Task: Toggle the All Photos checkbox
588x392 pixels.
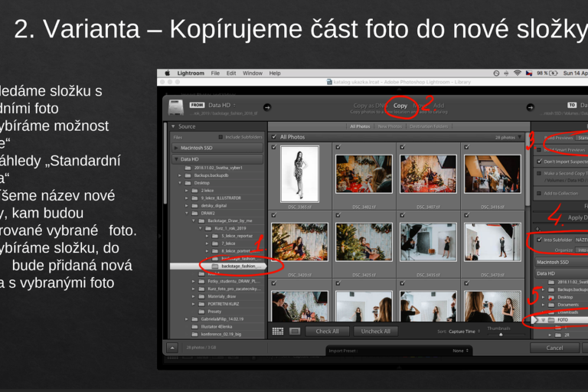Action: [x=274, y=137]
